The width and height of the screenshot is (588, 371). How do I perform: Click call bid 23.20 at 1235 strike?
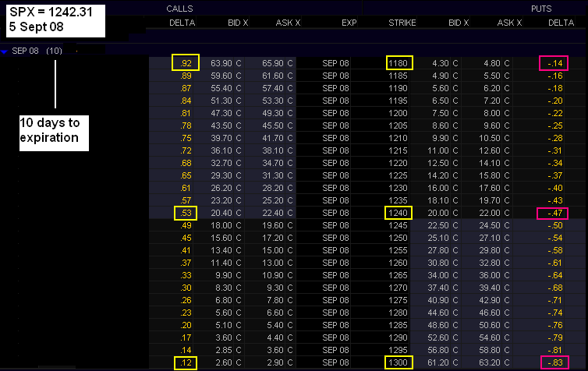click(221, 200)
